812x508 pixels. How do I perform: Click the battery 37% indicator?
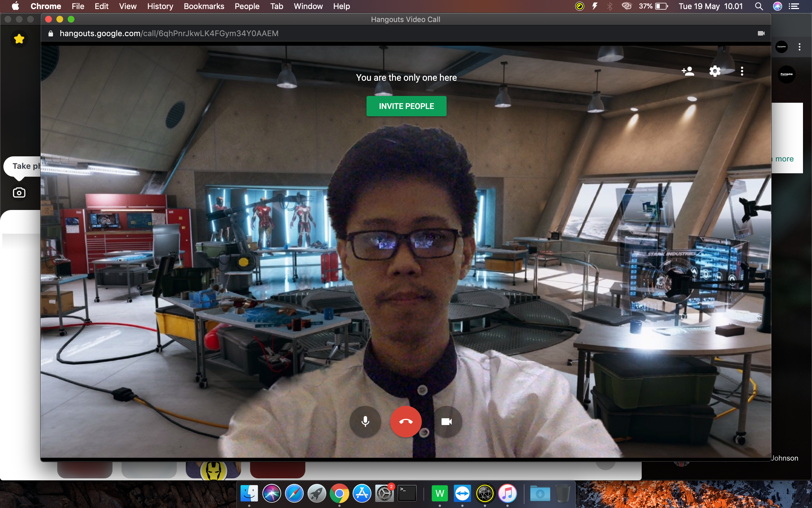point(653,6)
